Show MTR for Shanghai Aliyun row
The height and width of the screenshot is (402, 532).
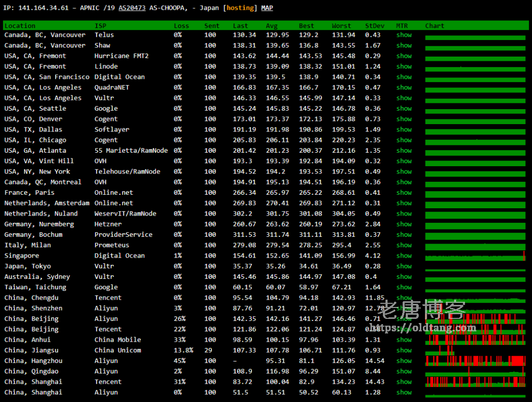click(404, 393)
